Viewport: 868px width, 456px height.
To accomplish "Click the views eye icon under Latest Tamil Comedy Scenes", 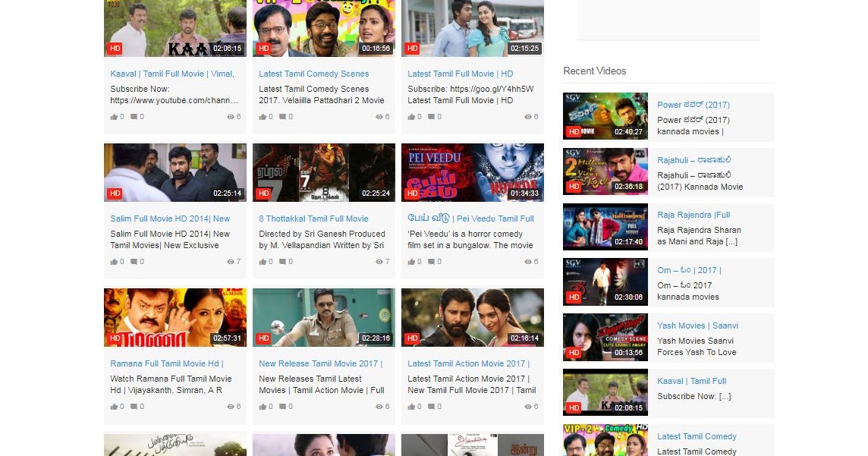I will 379,117.
